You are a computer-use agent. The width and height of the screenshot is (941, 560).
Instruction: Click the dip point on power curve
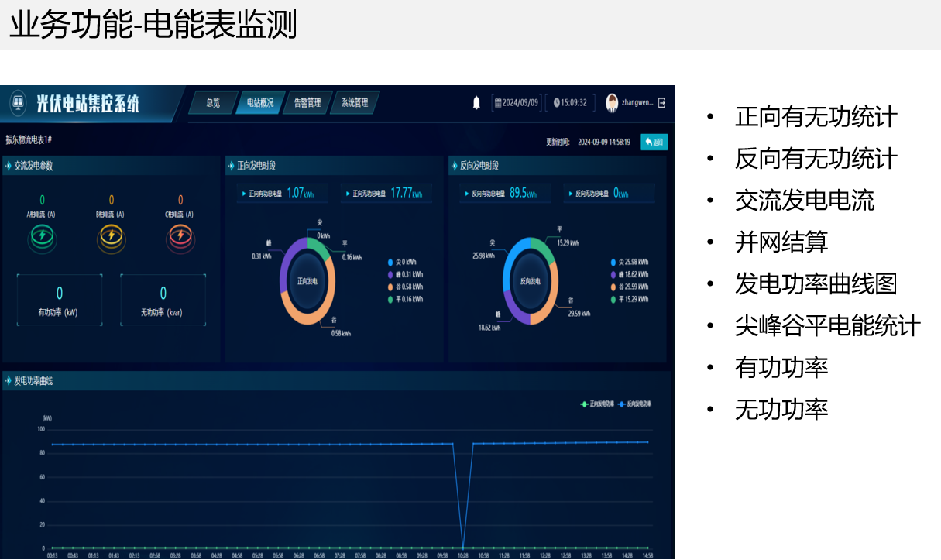(463, 548)
